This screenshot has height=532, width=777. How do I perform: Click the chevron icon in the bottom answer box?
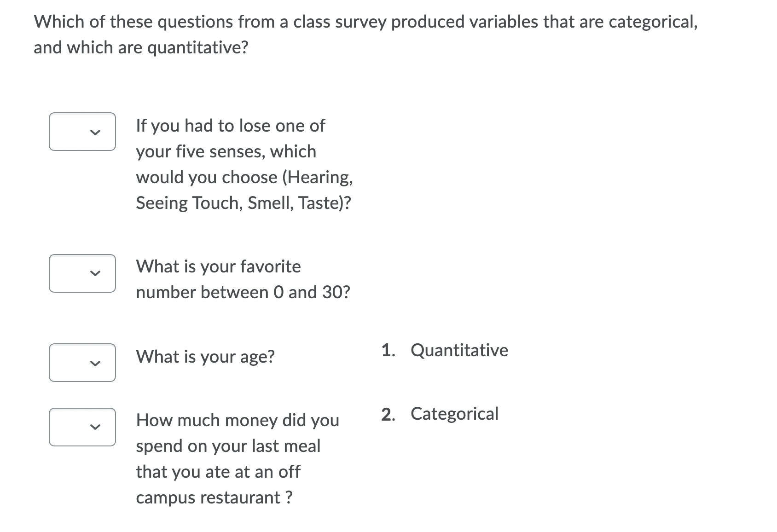pyautogui.click(x=94, y=428)
